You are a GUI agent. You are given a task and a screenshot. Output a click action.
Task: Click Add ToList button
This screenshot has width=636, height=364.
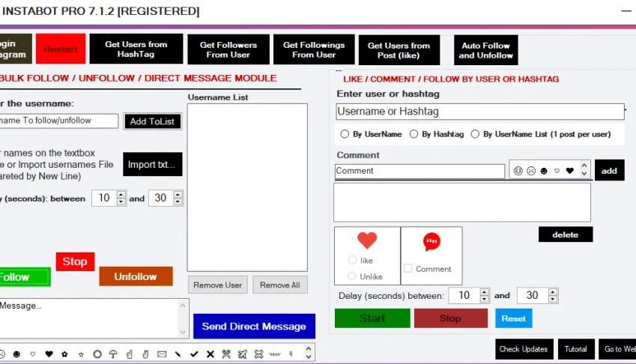coord(153,121)
